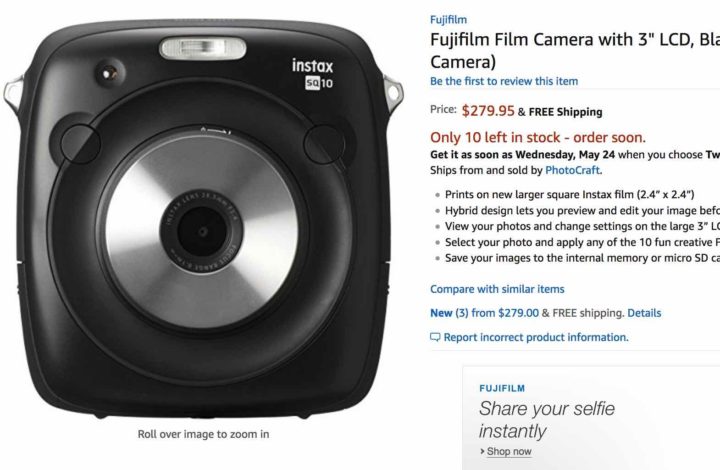Image resolution: width=720 pixels, height=470 pixels.
Task: Click 'Share your selfie instantly' ad headline
Action: coord(546,420)
